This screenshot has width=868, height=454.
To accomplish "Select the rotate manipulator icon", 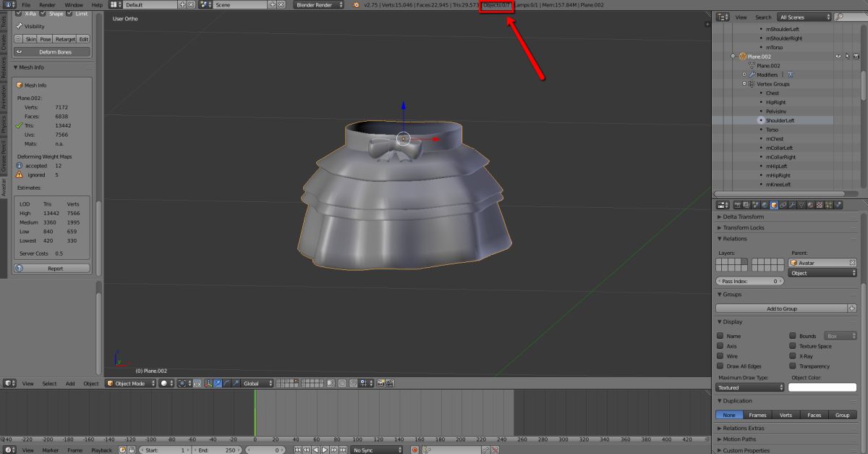I will click(x=226, y=383).
